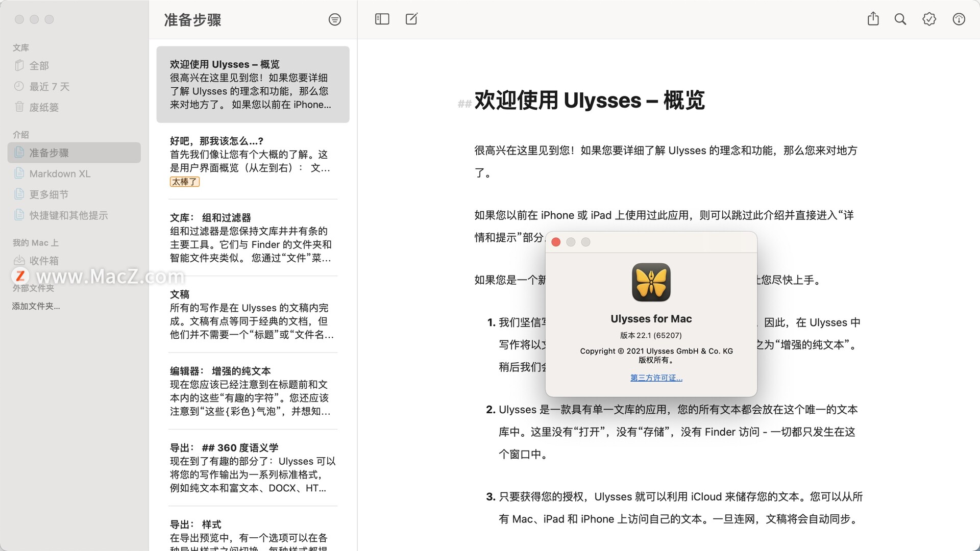Open the dashboard info icon
Image resolution: width=980 pixels, height=551 pixels.
click(x=959, y=19)
